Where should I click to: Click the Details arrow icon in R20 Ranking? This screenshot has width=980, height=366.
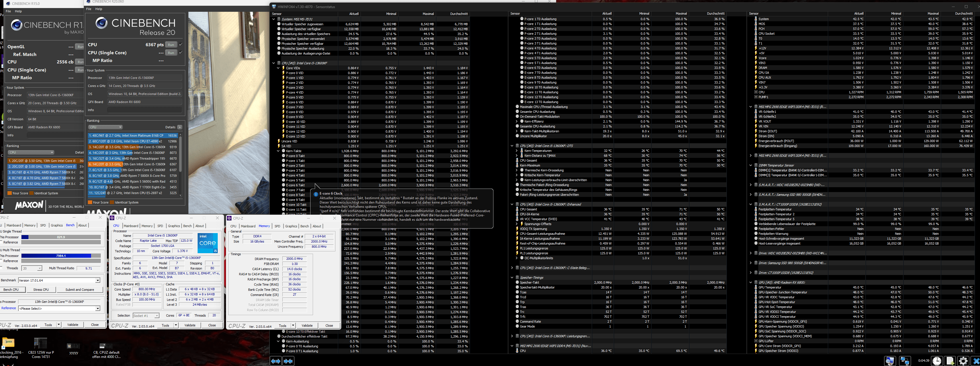pyautogui.click(x=180, y=127)
